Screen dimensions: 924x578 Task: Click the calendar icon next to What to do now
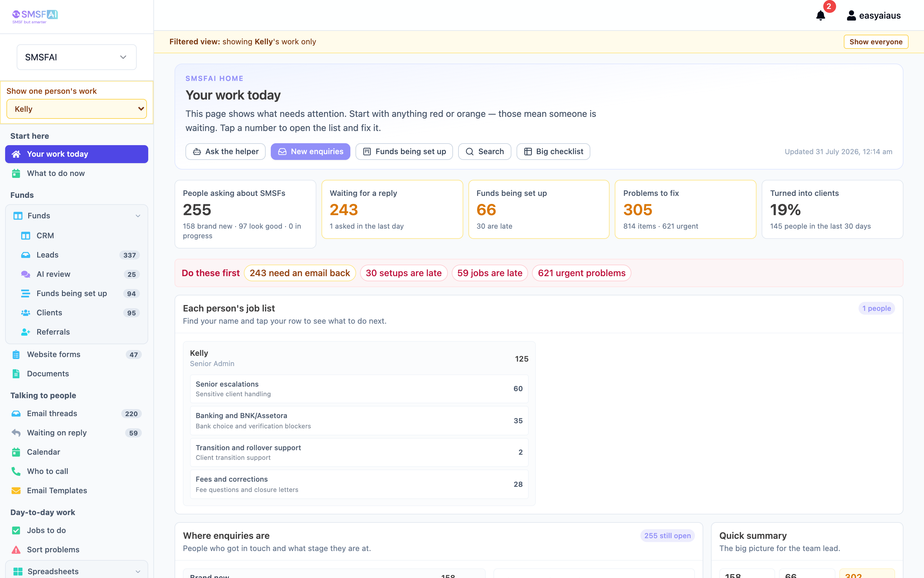pos(16,173)
